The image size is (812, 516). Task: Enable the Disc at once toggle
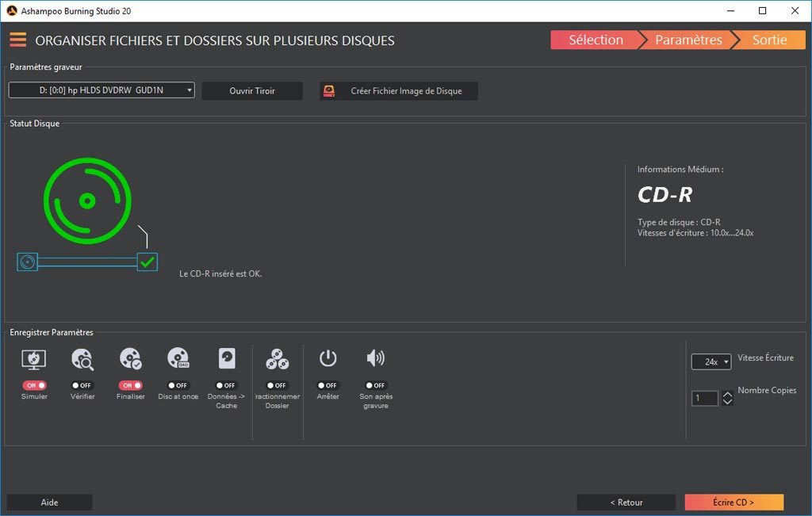178,385
